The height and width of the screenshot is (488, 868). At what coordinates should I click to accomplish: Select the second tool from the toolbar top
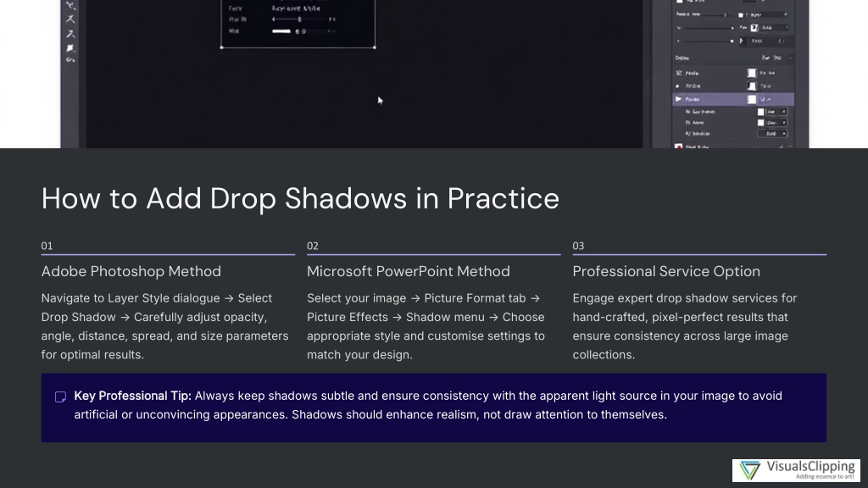[x=70, y=19]
